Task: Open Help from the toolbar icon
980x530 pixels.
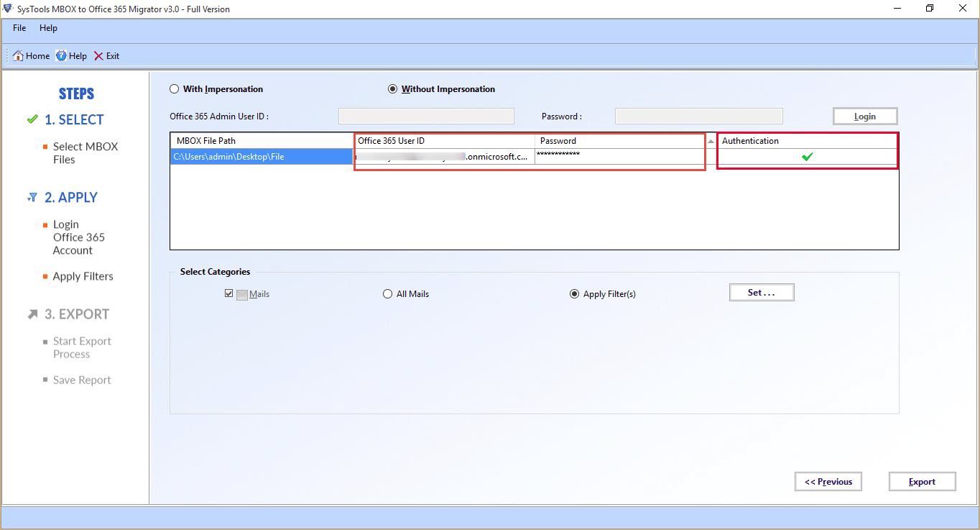Action: (x=62, y=56)
